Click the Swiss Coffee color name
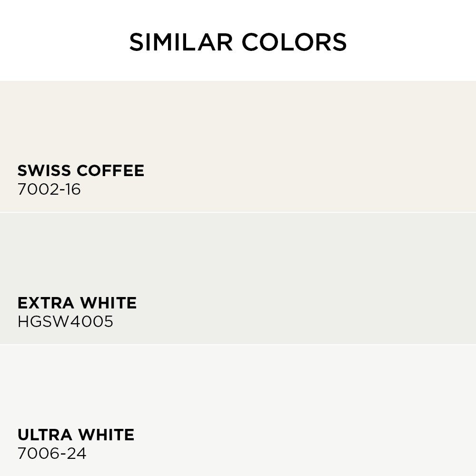Screen dimensions: 476x476 click(81, 170)
